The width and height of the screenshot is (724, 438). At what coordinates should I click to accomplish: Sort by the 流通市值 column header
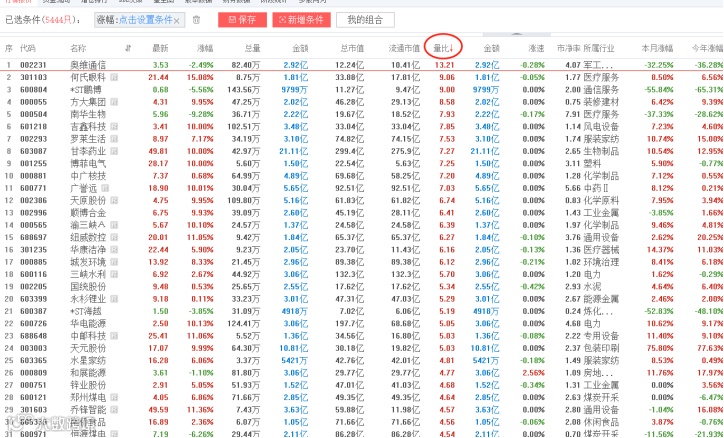pyautogui.click(x=404, y=48)
